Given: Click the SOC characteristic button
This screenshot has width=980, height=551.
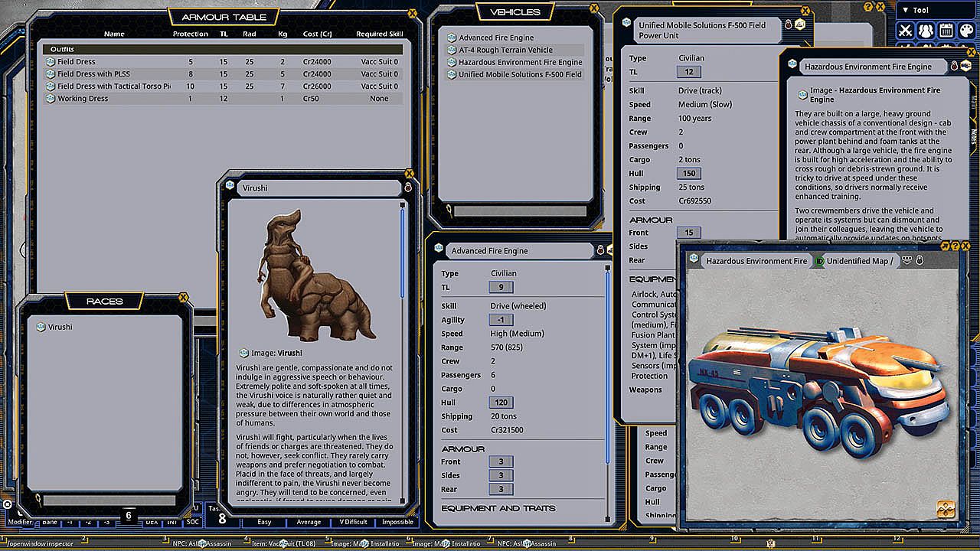Looking at the screenshot, I should click(194, 522).
